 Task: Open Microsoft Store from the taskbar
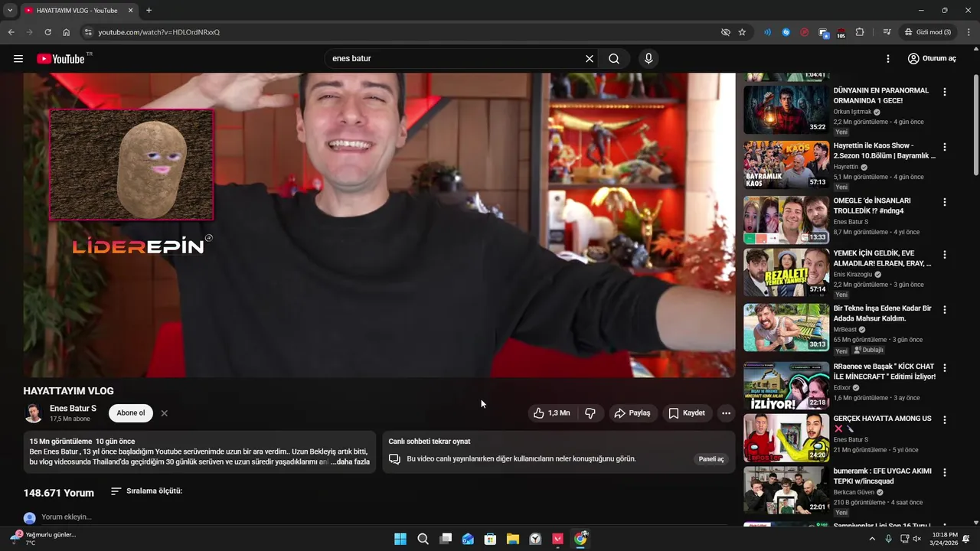[490, 539]
